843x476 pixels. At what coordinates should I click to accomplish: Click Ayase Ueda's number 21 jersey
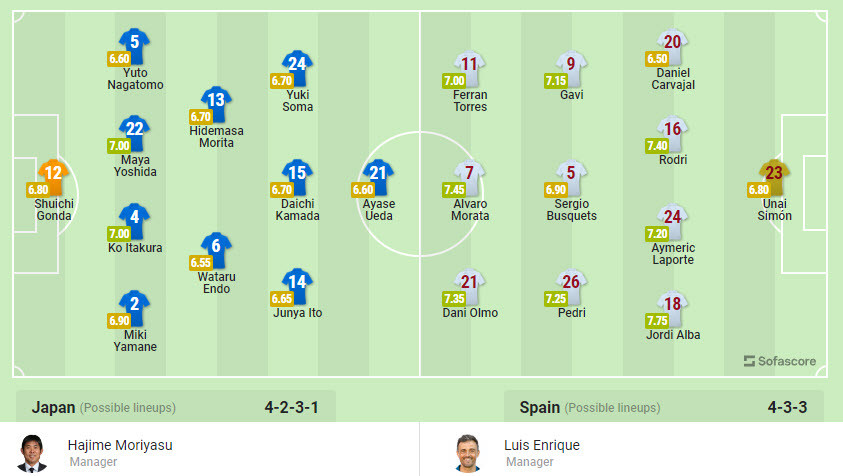click(x=379, y=174)
